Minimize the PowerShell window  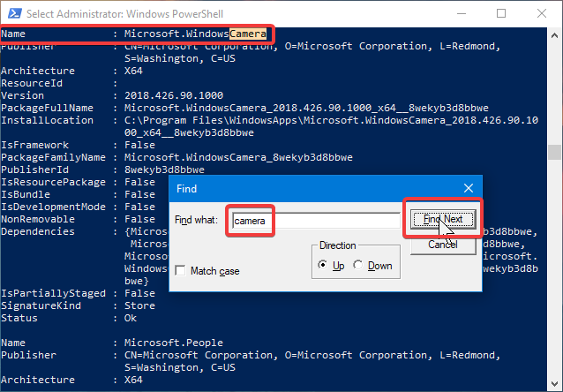point(462,13)
